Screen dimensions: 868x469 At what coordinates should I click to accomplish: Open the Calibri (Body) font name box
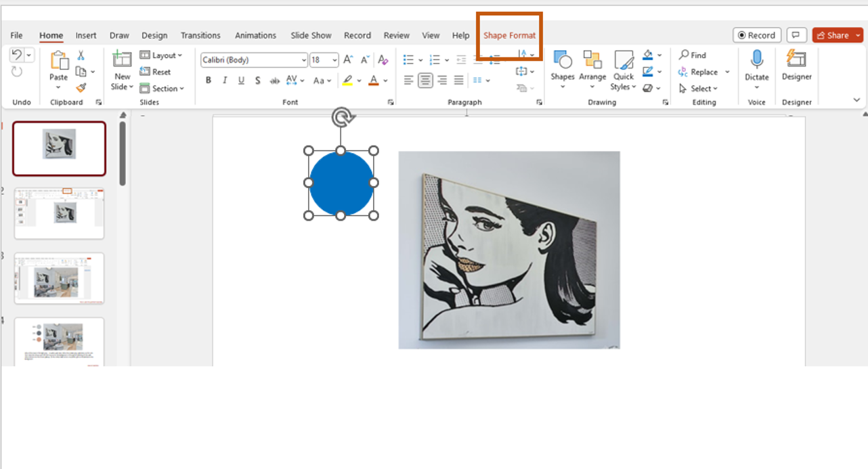point(254,60)
